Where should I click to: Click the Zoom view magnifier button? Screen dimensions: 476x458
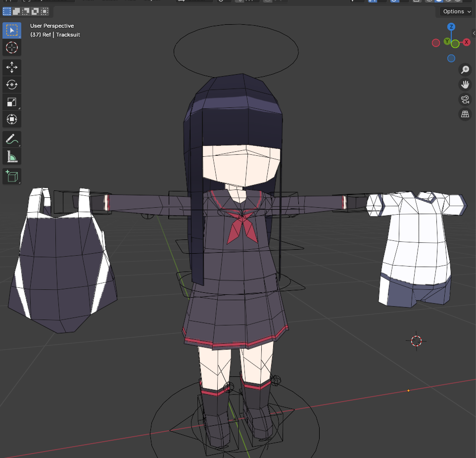[x=465, y=70]
